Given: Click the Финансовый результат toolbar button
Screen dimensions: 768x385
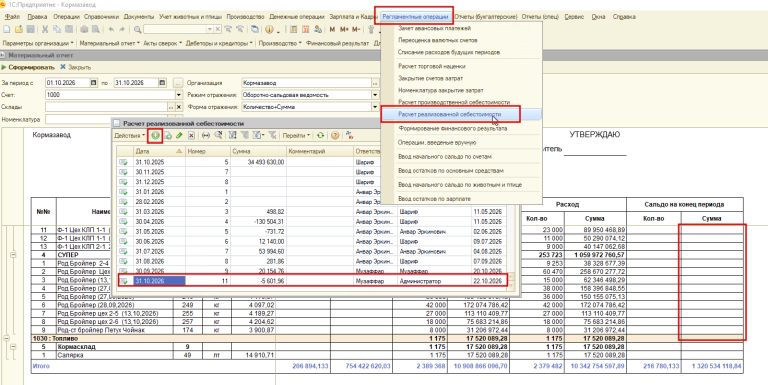Looking at the screenshot, I should point(337,43).
